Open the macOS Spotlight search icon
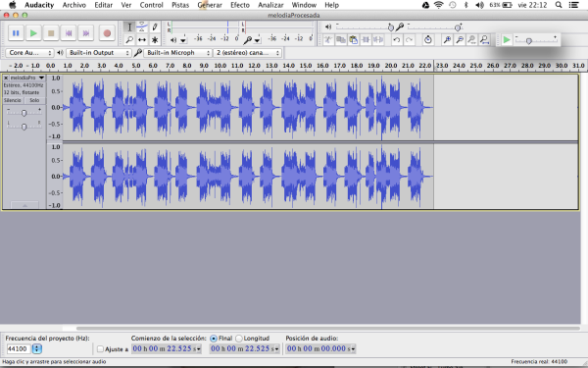 [559, 5]
